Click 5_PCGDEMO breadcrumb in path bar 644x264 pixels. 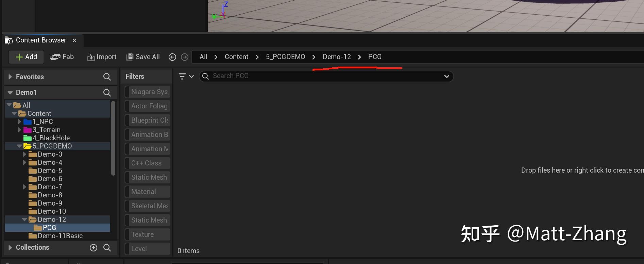tap(285, 57)
